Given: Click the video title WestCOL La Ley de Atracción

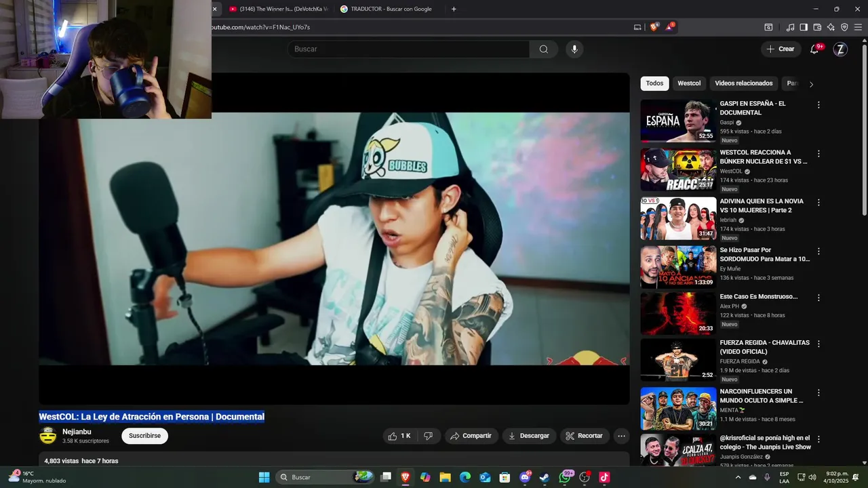Looking at the screenshot, I should pos(152,417).
